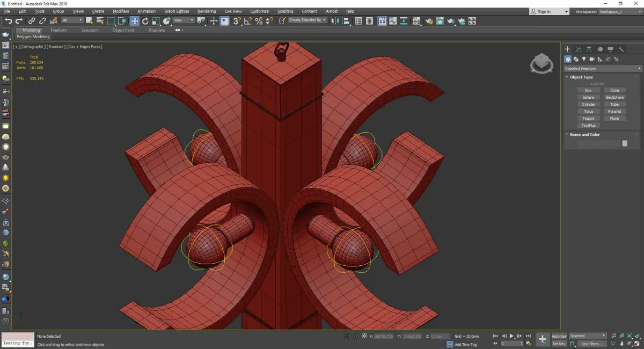Open the Modifiers menu
The width and height of the screenshot is (644, 349).
pyautogui.click(x=121, y=11)
